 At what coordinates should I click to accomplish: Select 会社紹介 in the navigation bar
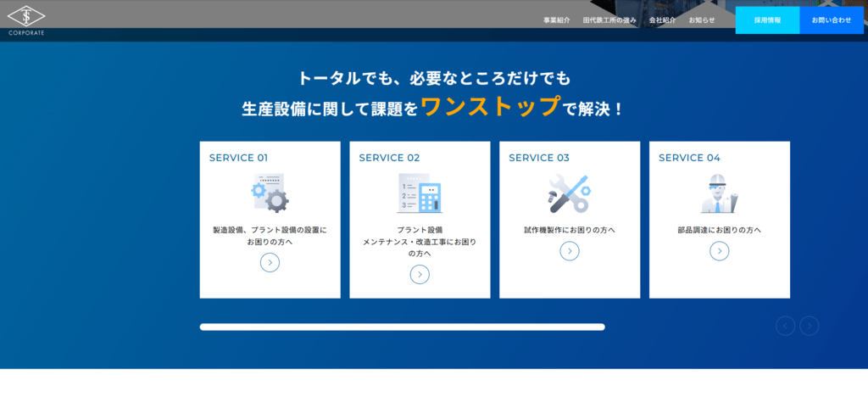pos(662,20)
